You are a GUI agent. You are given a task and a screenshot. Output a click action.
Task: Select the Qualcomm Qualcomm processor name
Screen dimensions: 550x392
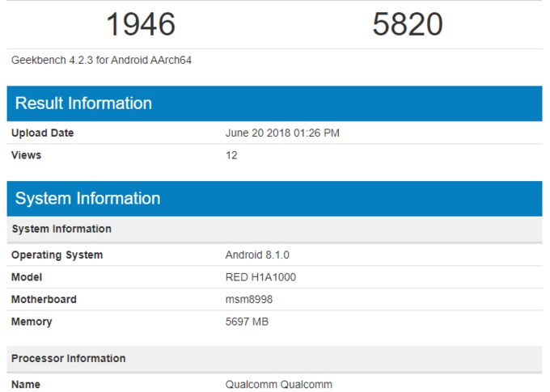[278, 385]
